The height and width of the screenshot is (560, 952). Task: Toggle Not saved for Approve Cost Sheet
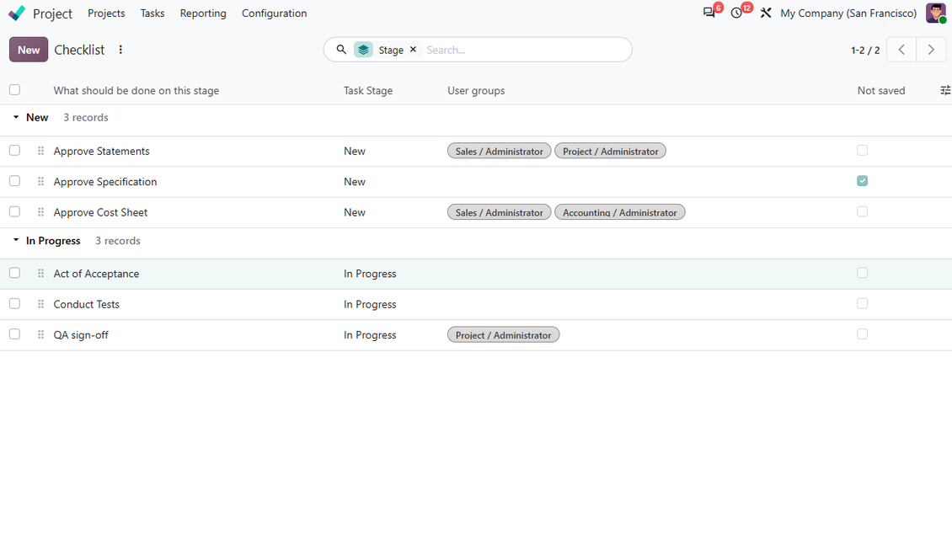[x=862, y=211]
